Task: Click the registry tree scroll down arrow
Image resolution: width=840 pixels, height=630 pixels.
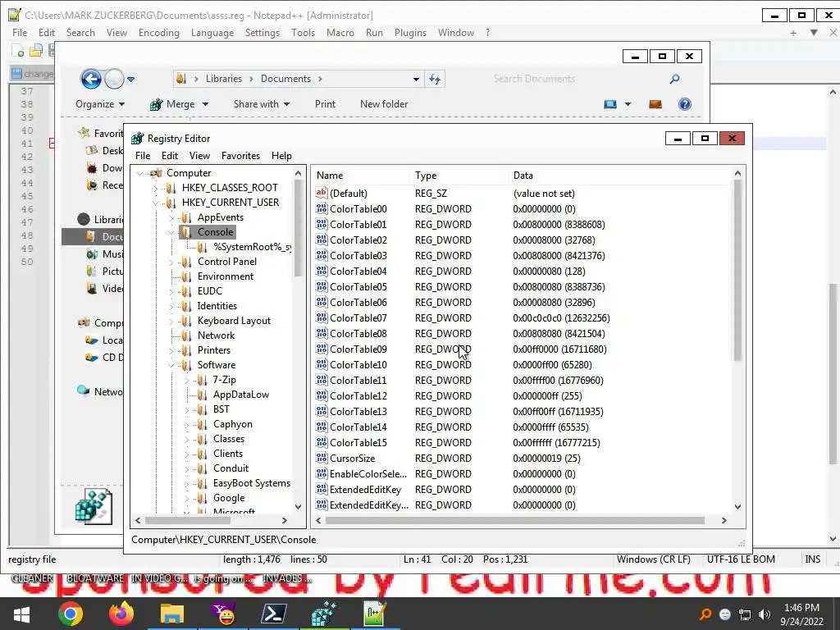Action: [x=299, y=506]
